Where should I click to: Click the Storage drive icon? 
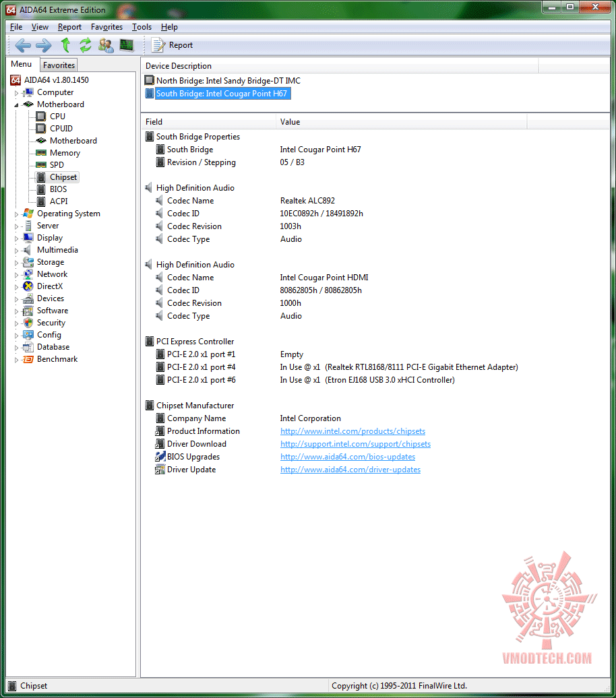pyautogui.click(x=28, y=262)
